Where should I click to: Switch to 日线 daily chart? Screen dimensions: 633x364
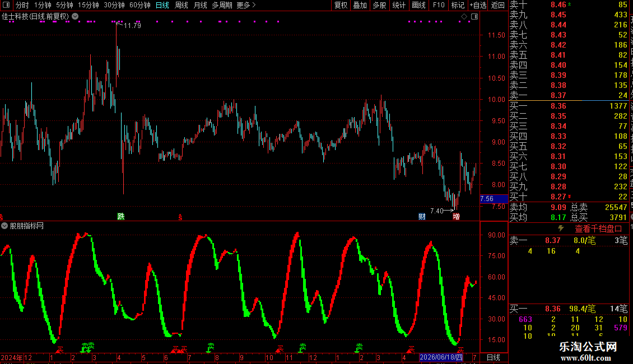162,5
